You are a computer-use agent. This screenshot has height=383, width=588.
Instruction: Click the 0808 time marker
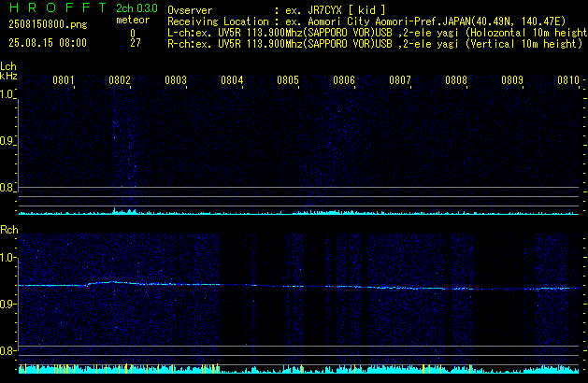coord(456,80)
